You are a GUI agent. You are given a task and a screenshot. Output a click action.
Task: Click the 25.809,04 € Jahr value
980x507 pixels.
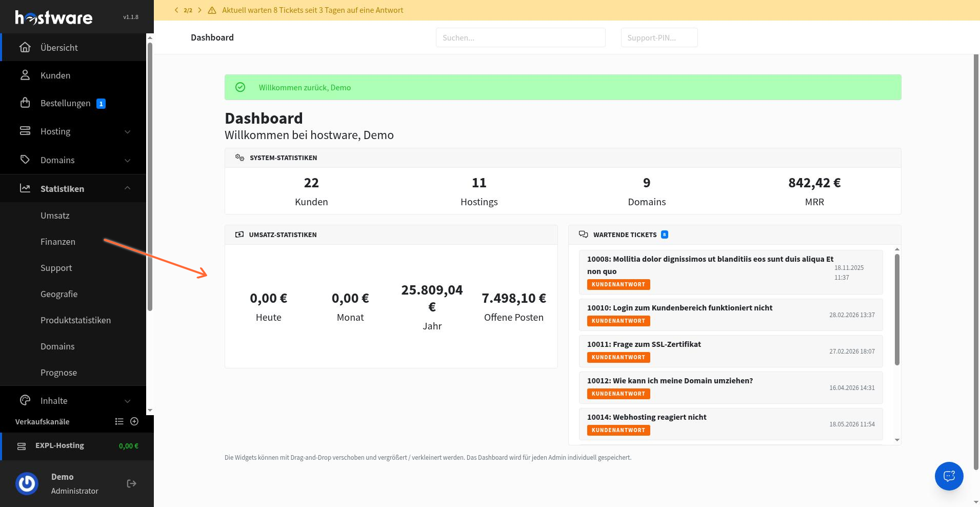click(x=432, y=298)
